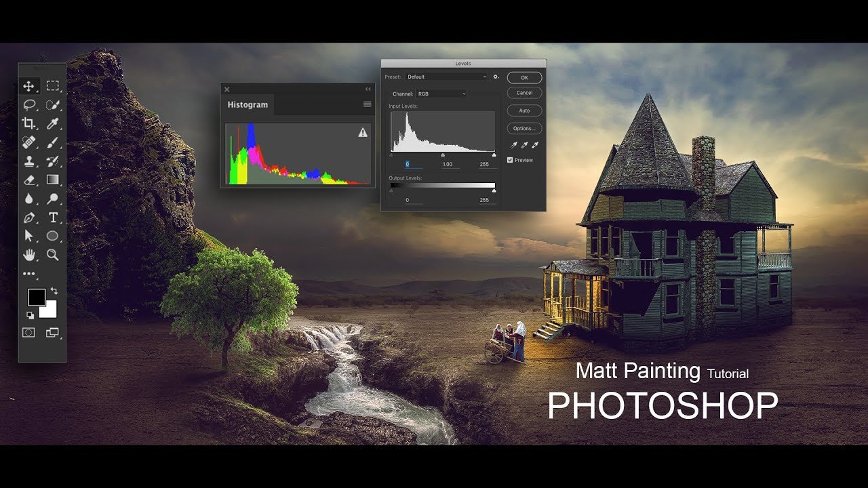
Task: Click the input shadows slider handle
Action: tap(391, 155)
